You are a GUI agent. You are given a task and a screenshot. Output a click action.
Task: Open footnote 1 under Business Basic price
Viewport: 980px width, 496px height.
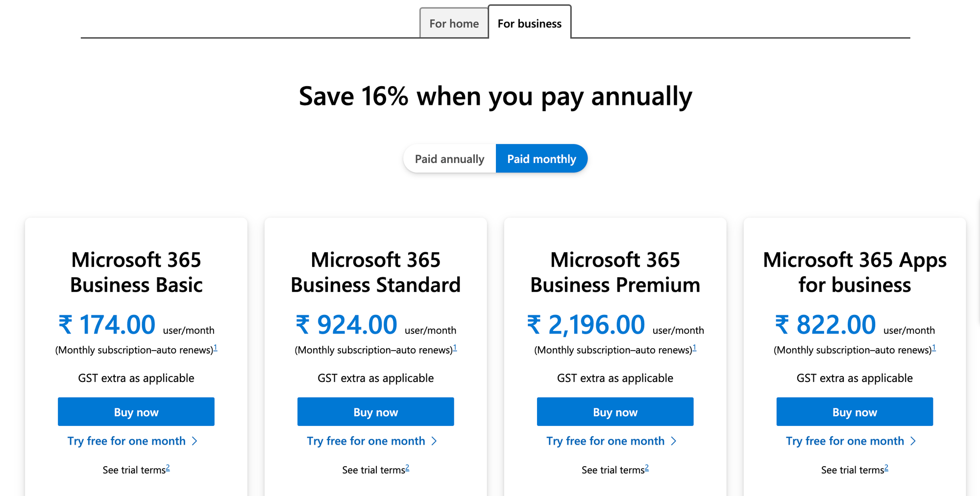click(x=216, y=348)
